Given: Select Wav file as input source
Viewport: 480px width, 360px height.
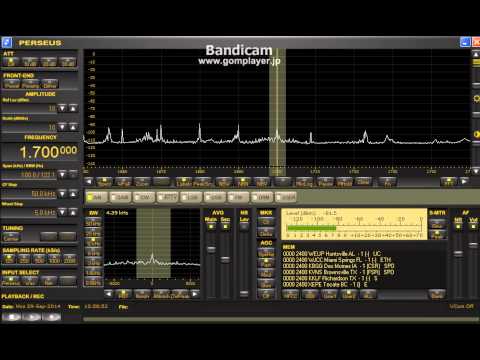Looking at the screenshot, I should 30,281.
